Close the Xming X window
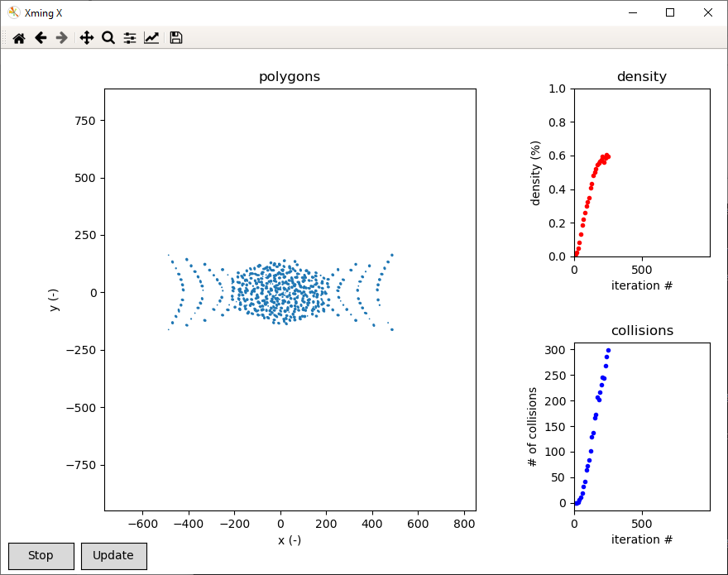 708,12
